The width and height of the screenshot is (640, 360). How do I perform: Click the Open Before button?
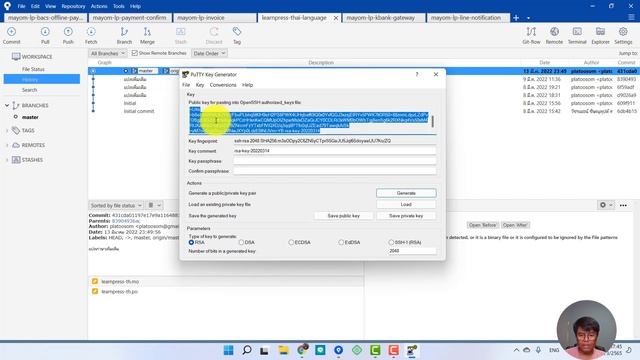[x=482, y=225]
